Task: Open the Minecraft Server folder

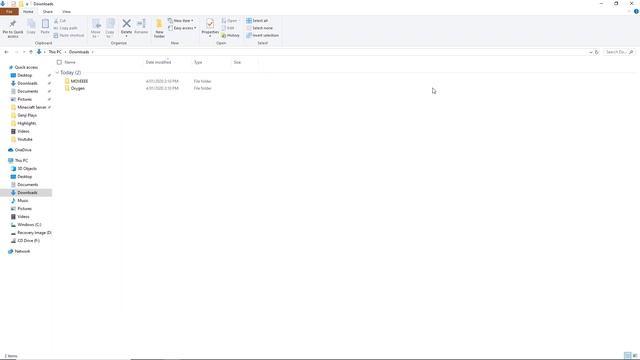Action: click(x=31, y=107)
